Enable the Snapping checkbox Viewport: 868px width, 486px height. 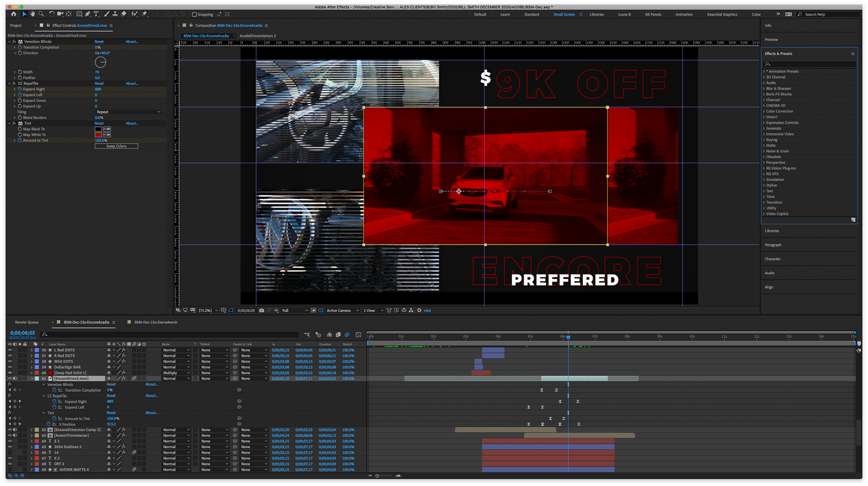(194, 14)
